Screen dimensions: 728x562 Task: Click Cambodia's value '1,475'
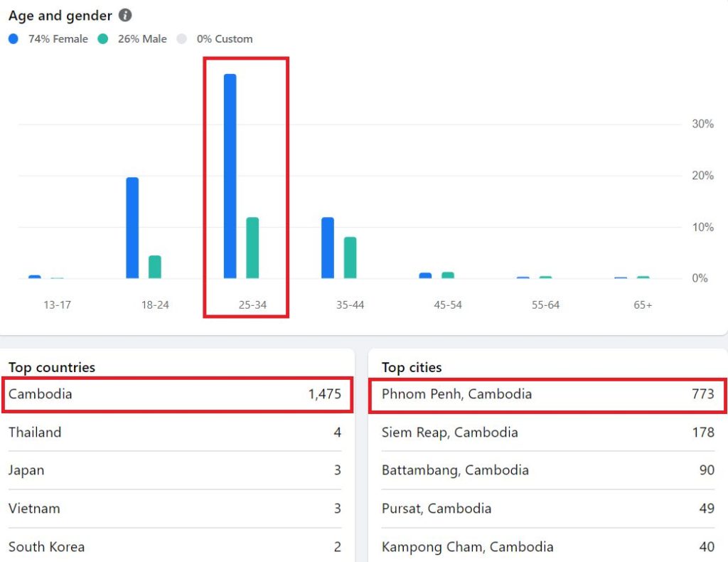(x=325, y=394)
